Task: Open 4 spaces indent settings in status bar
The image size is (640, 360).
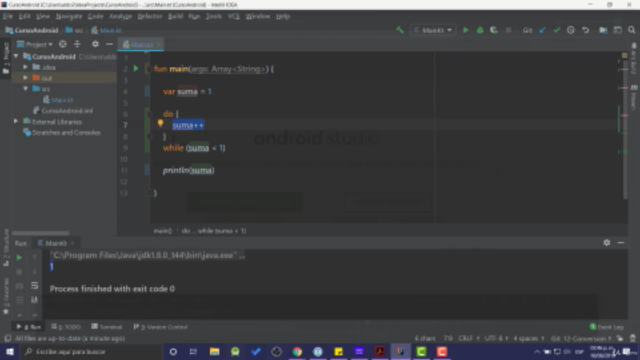Action: coord(529,338)
